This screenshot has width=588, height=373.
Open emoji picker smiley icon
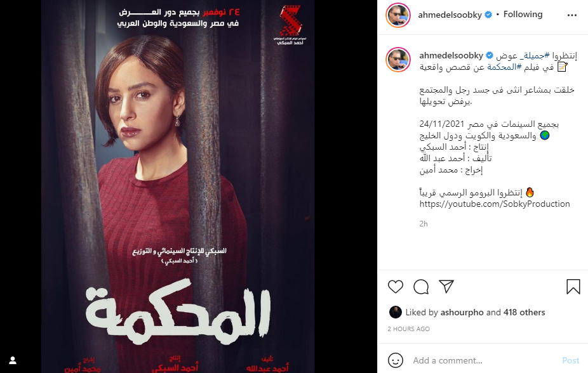pos(395,360)
